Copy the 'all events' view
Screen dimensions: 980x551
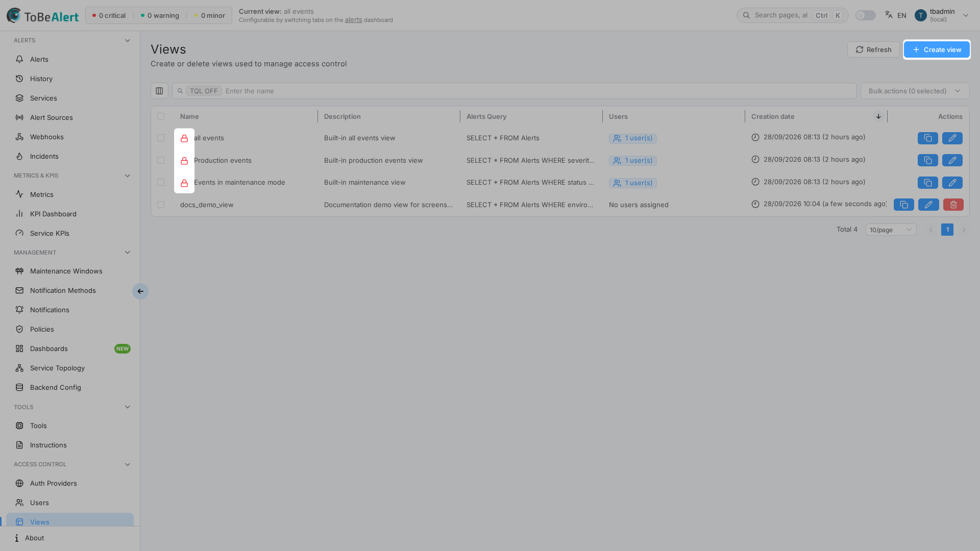(927, 138)
